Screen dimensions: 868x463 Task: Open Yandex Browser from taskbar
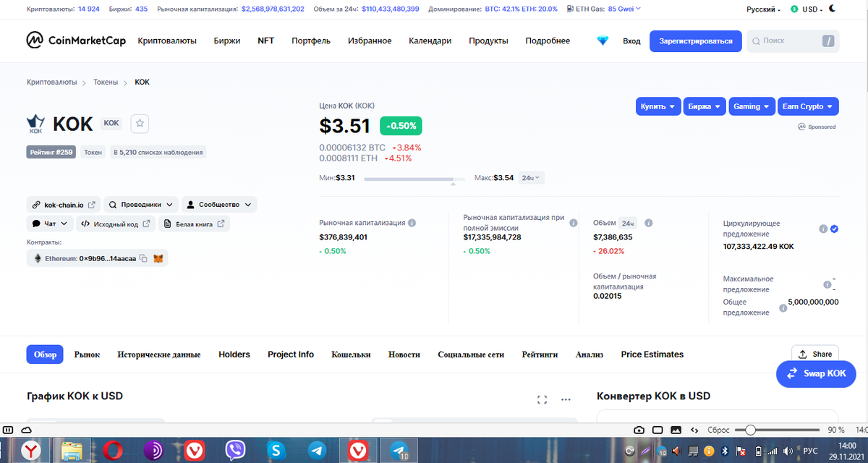(30, 451)
